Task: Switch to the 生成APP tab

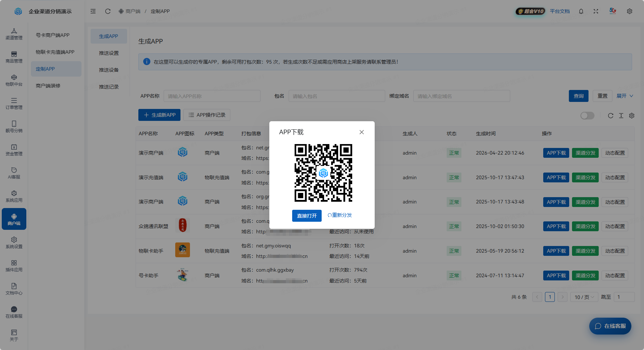Action: click(x=109, y=36)
